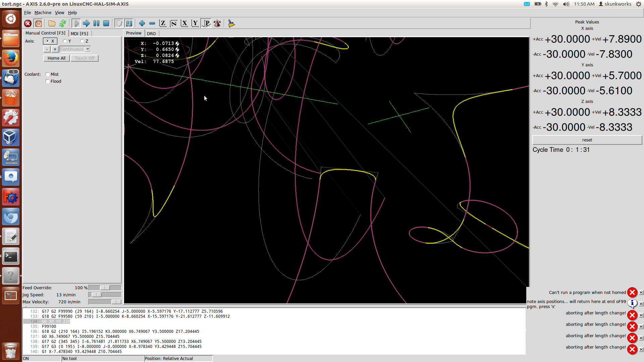Image resolution: width=644 pixels, height=362 pixels.
Task: Jog minus with the '-' button
Action: tap(47, 49)
